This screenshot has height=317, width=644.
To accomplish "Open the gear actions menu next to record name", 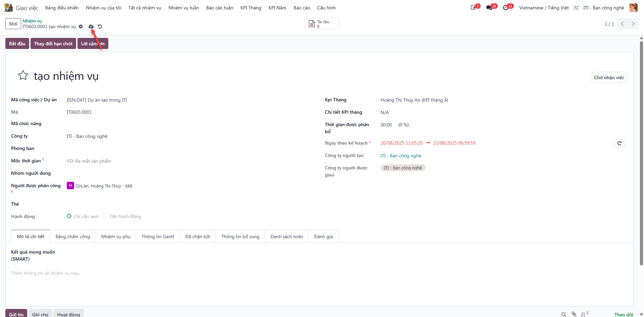I will [x=81, y=27].
